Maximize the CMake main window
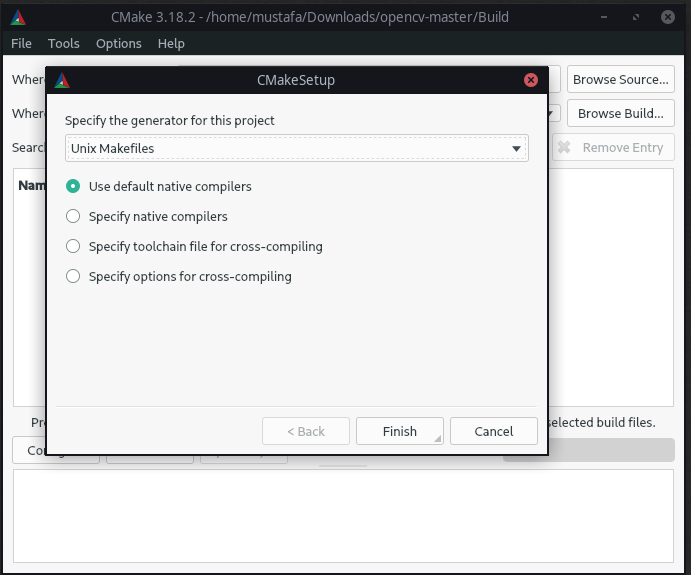The image size is (691, 575). pos(636,17)
